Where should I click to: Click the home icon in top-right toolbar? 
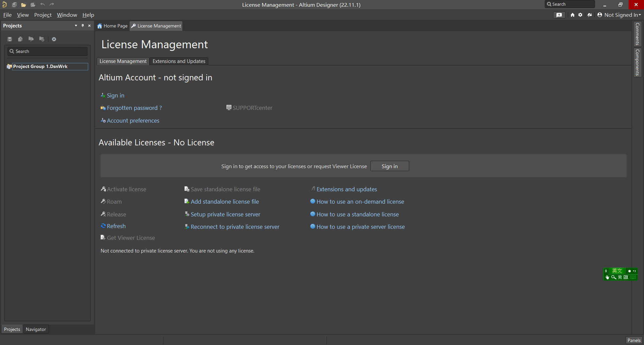tap(573, 15)
